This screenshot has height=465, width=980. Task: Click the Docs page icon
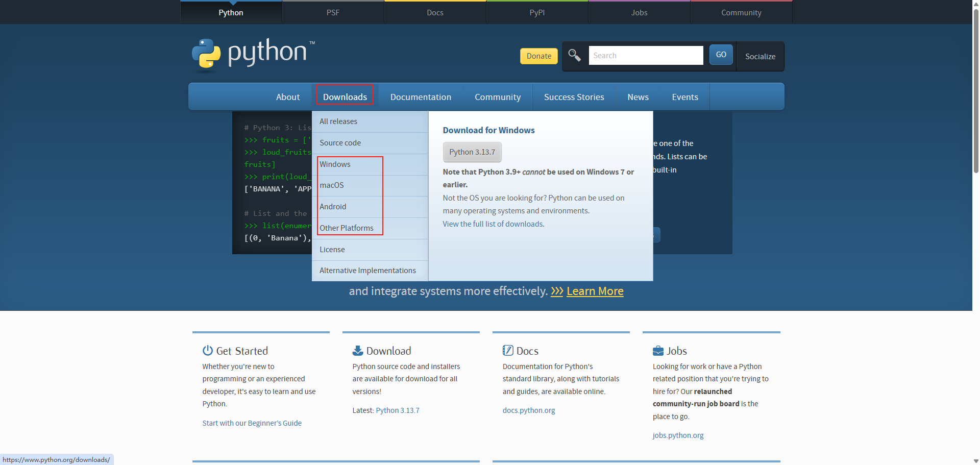click(x=508, y=350)
